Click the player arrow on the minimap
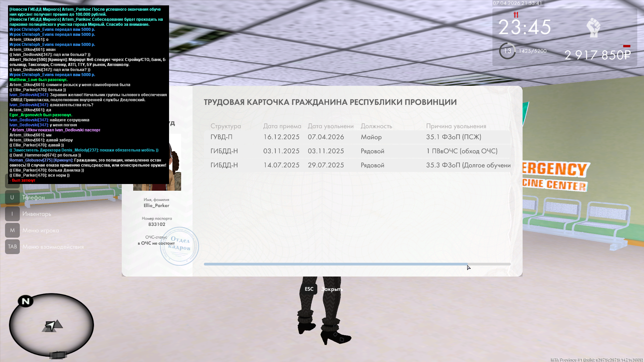Image resolution: width=644 pixels, height=362 pixels. [51, 325]
